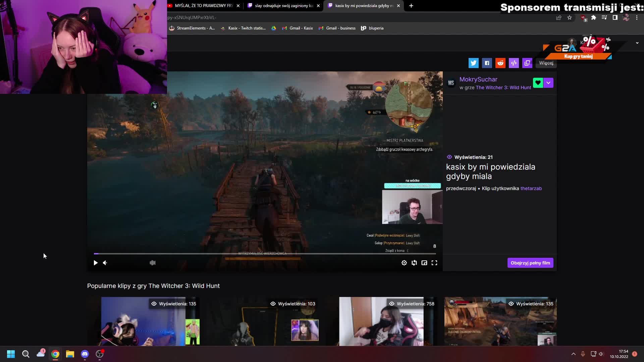Open video player settings gear

coord(404,263)
